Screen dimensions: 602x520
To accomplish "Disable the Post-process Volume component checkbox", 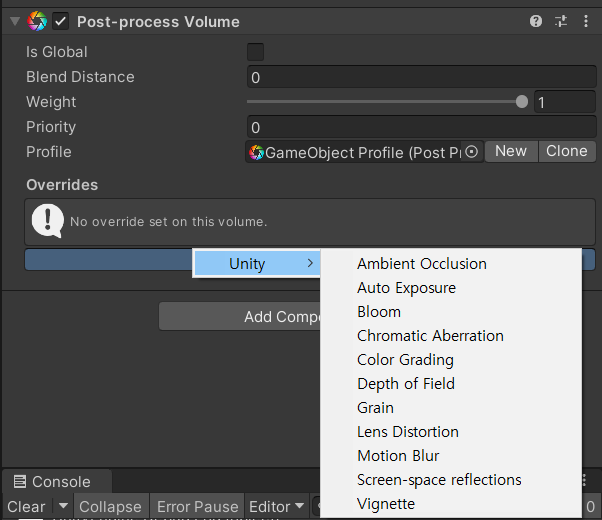I will 61,21.
